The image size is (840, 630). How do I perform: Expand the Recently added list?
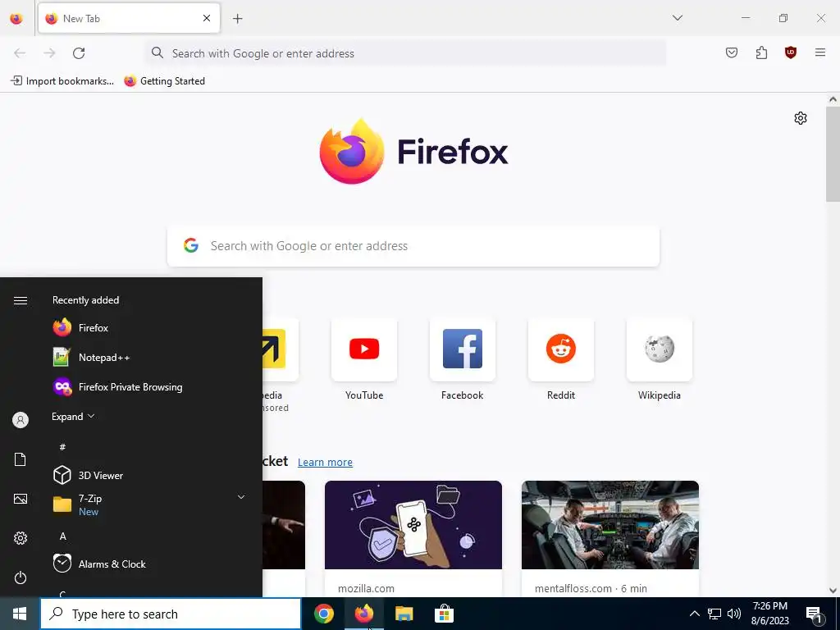[x=73, y=416]
